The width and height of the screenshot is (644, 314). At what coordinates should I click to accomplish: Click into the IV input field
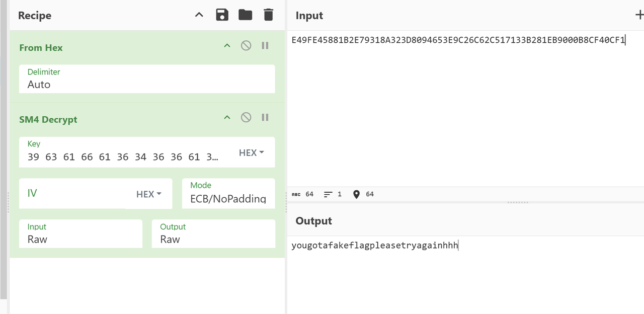click(x=75, y=194)
